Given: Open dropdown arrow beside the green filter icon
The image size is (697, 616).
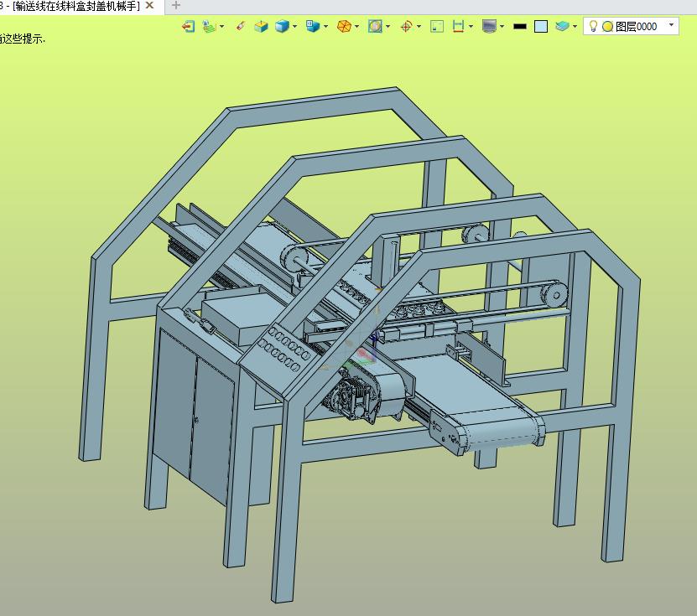Looking at the screenshot, I should click(221, 27).
